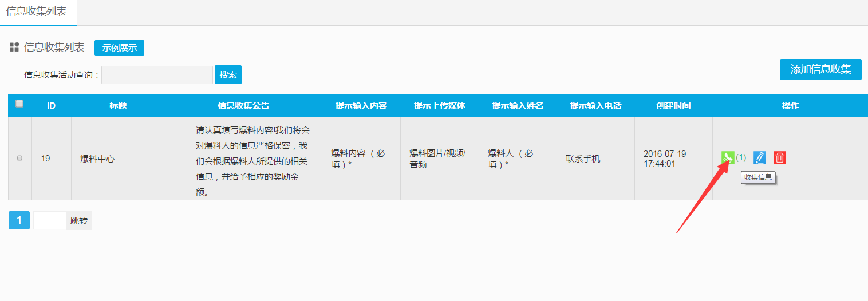The height and width of the screenshot is (301, 868).
Task: Click the page number input box
Action: 49,220
